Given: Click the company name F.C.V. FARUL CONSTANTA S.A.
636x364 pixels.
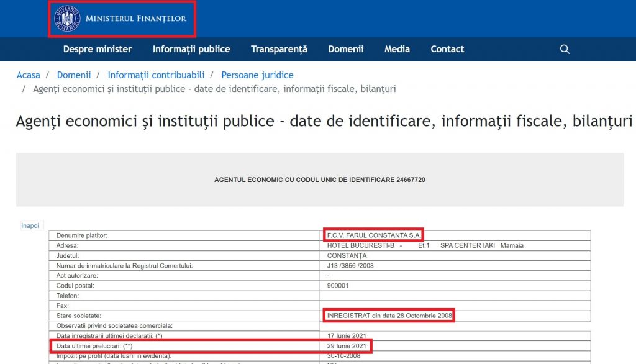Looking at the screenshot, I should point(374,235).
